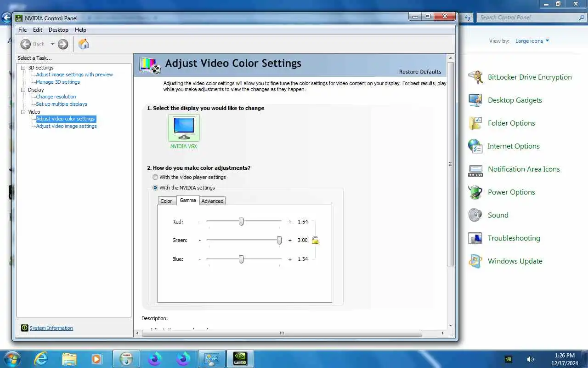Click NVIDIA icon in system tray
Image resolution: width=588 pixels, height=368 pixels.
(x=509, y=359)
